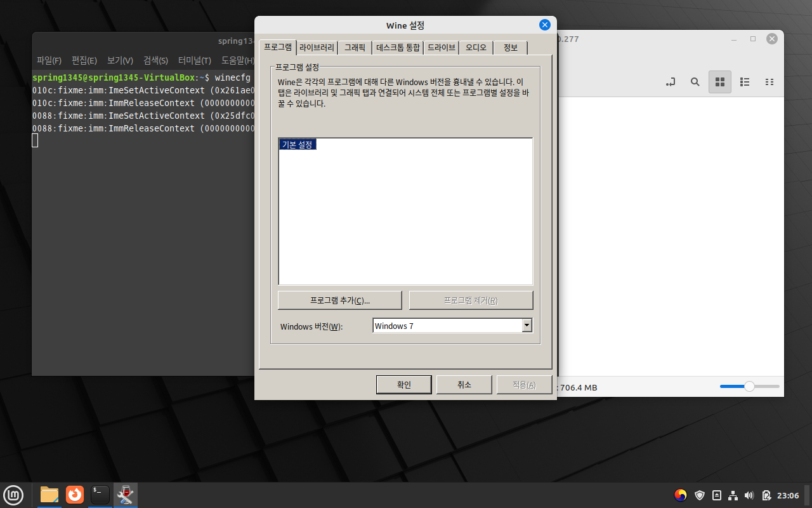
Task: Click the Wine taskbar icon
Action: pos(126,494)
